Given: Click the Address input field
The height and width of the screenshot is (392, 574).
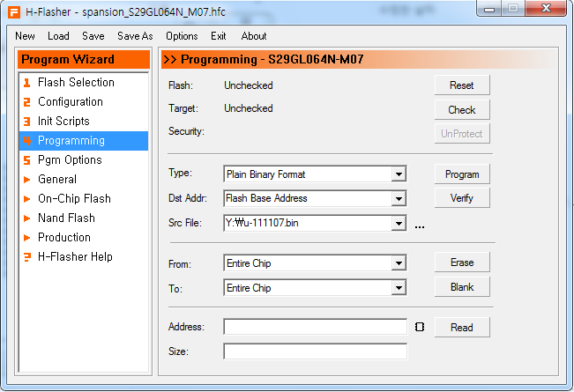Looking at the screenshot, I should 315,327.
